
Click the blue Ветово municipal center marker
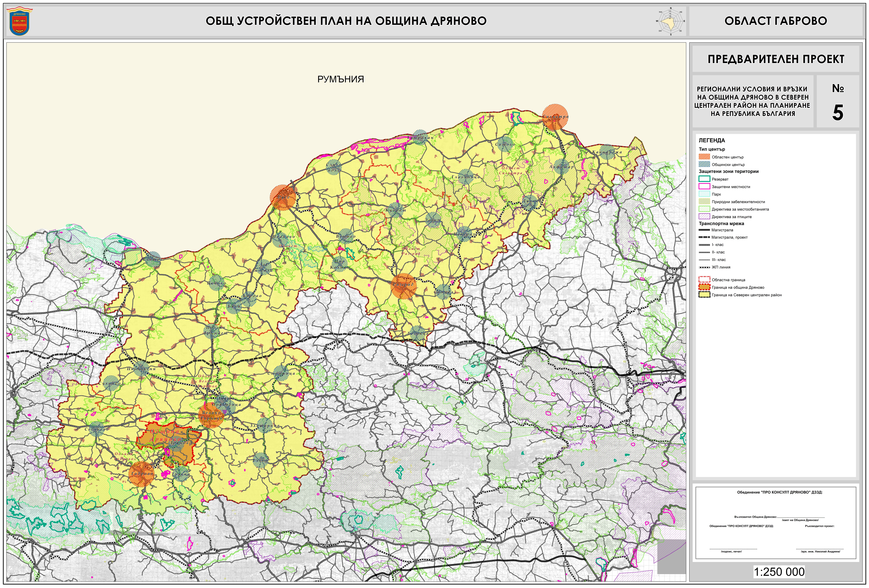click(346, 236)
